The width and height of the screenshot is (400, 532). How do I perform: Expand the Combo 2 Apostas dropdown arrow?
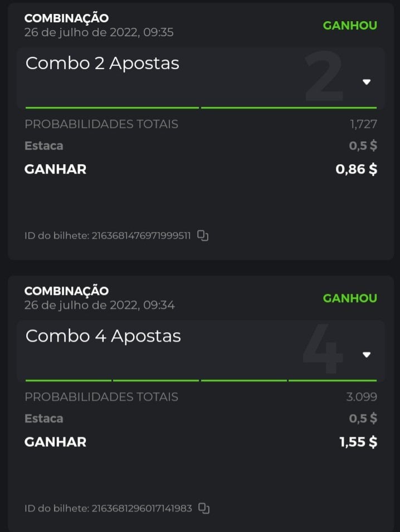(x=367, y=82)
